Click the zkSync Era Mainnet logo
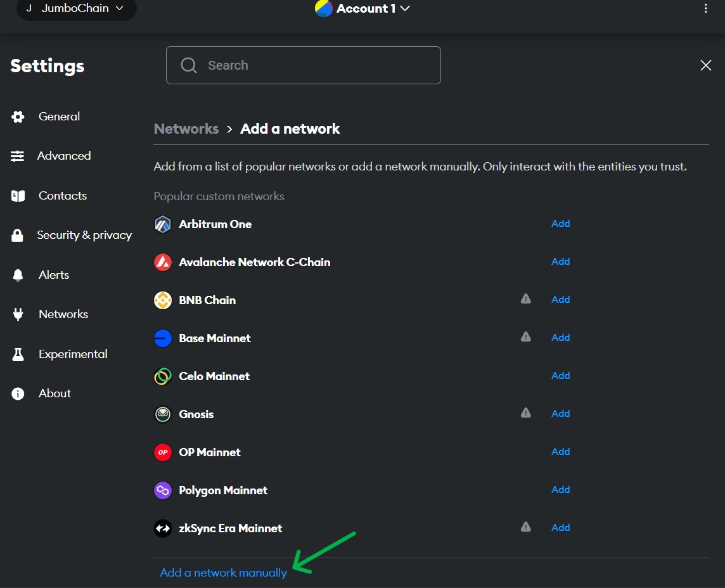Image resolution: width=725 pixels, height=588 pixels. click(163, 528)
